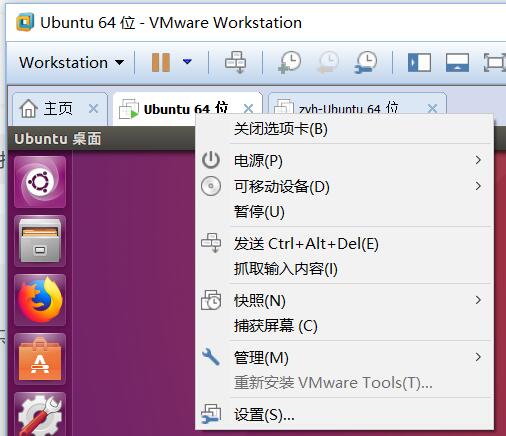Click the full screen mode toolbar icon
Image resolution: width=506 pixels, height=436 pixels.
[495, 62]
